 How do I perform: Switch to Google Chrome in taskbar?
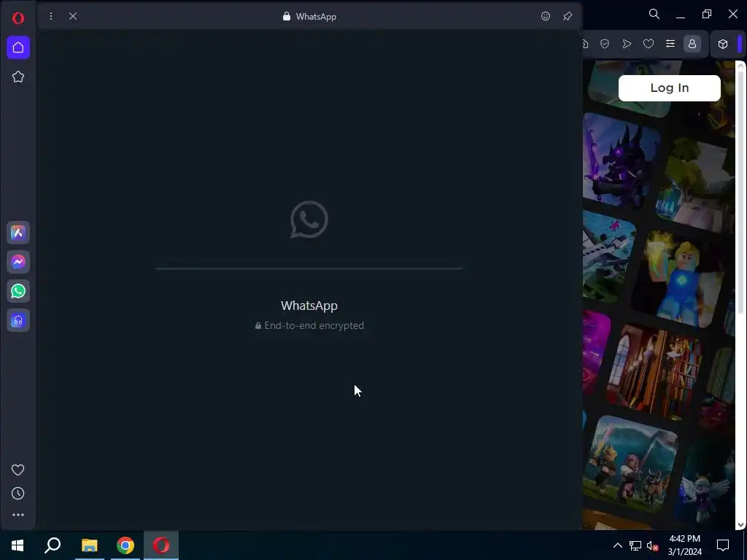click(125, 545)
